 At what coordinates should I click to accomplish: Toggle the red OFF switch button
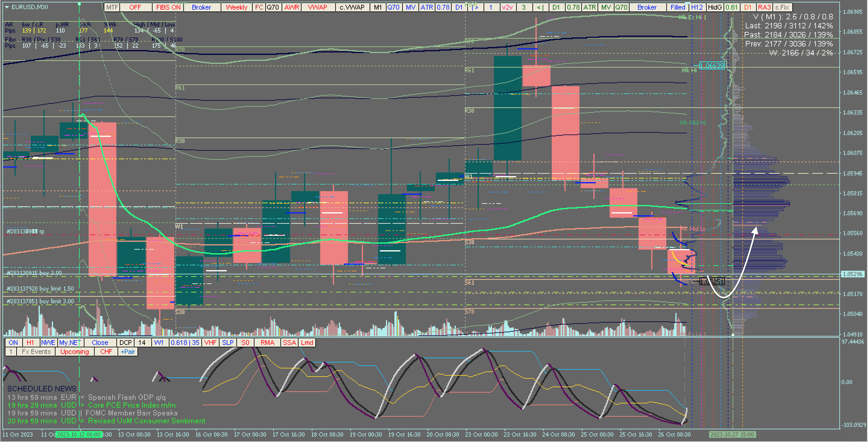click(x=135, y=7)
